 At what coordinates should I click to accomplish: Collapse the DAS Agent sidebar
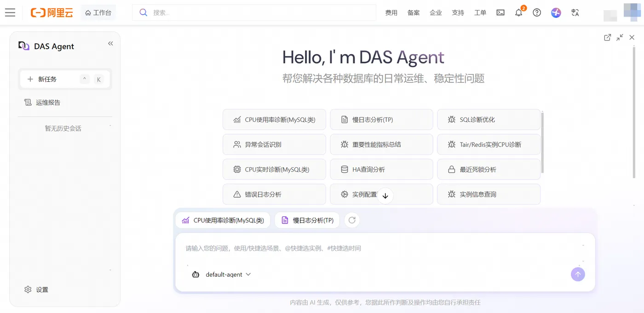point(110,43)
